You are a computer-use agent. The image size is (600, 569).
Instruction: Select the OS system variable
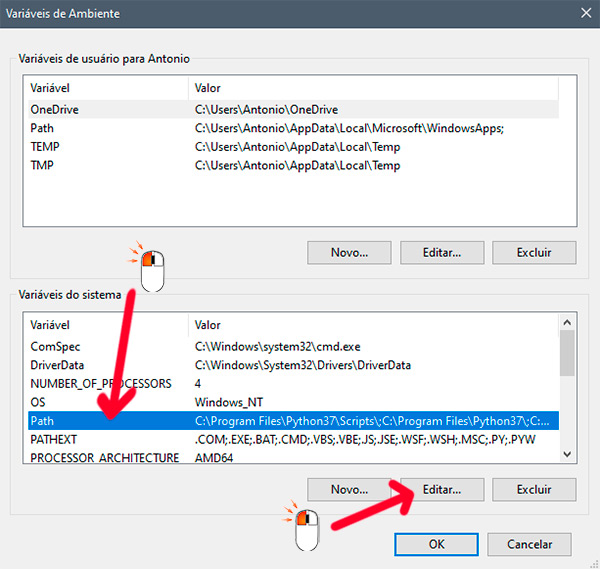click(x=293, y=402)
